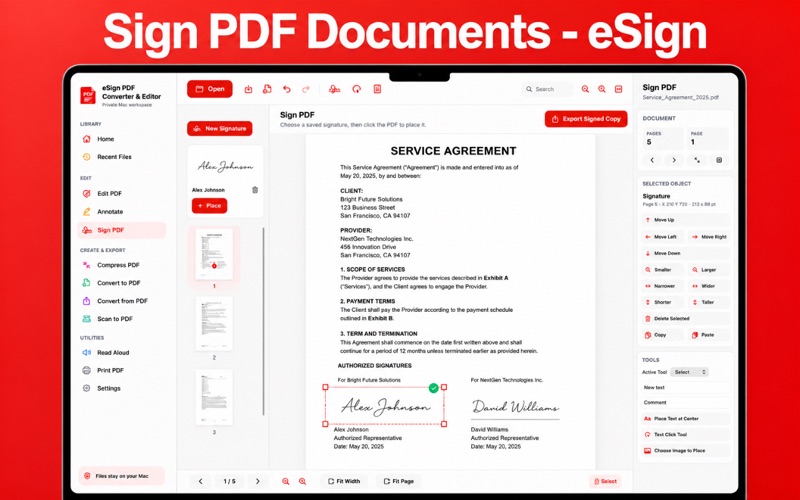Viewport: 800px width, 500px height.
Task: Choose Print PDF
Action: point(121,370)
